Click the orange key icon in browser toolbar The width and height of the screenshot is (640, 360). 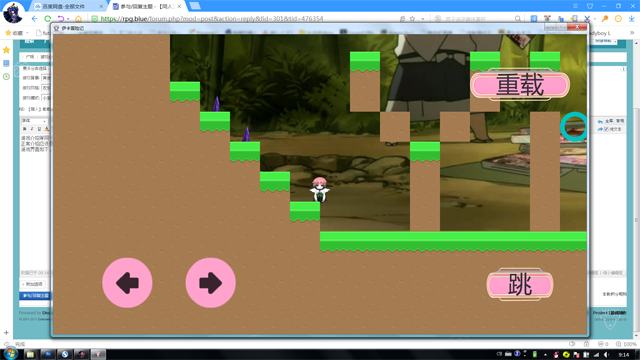pos(605,19)
